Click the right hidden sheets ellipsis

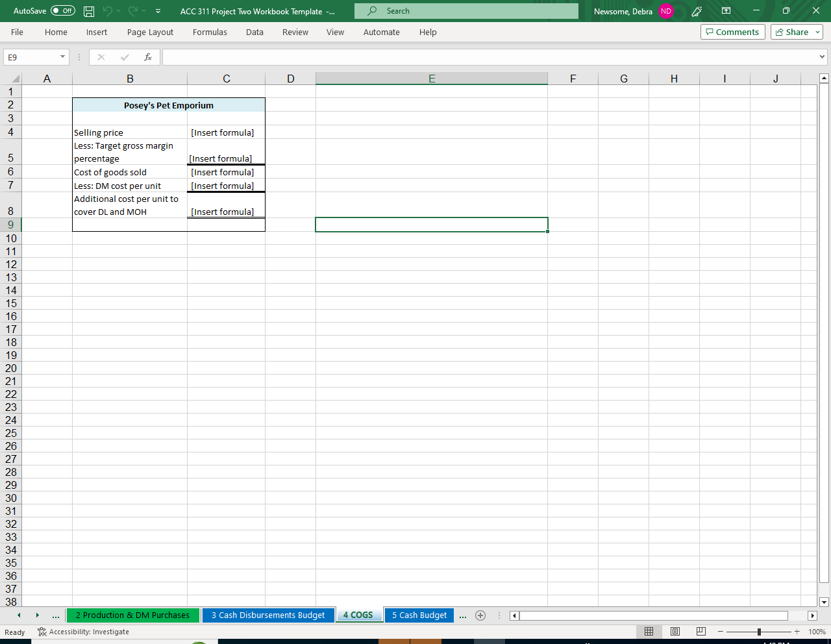pos(462,615)
